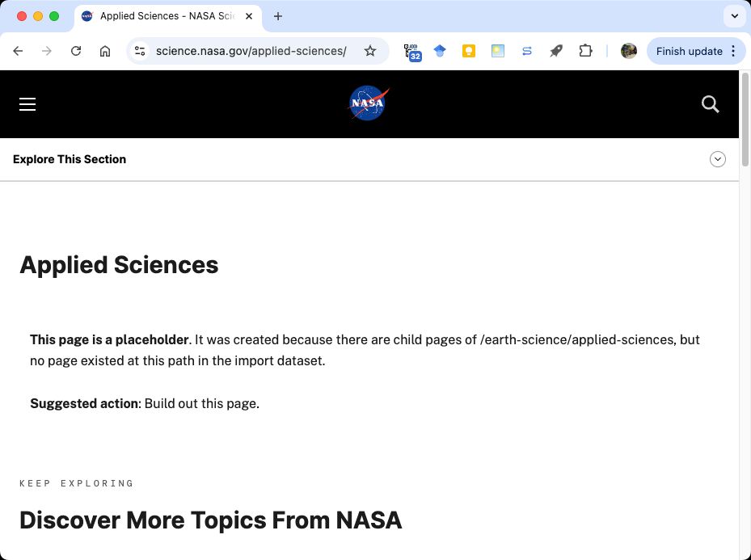Click the 'Suggested action' text
The width and height of the screenshot is (751, 560).
(84, 403)
